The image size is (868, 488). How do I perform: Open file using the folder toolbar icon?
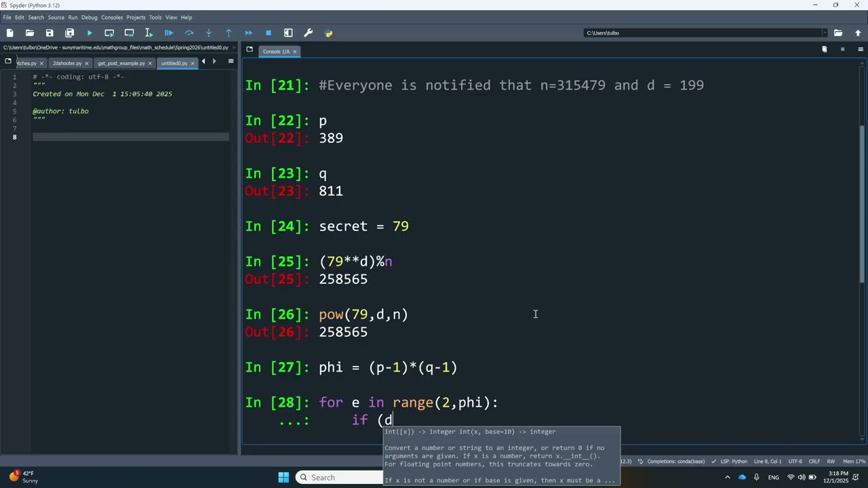[x=30, y=33]
